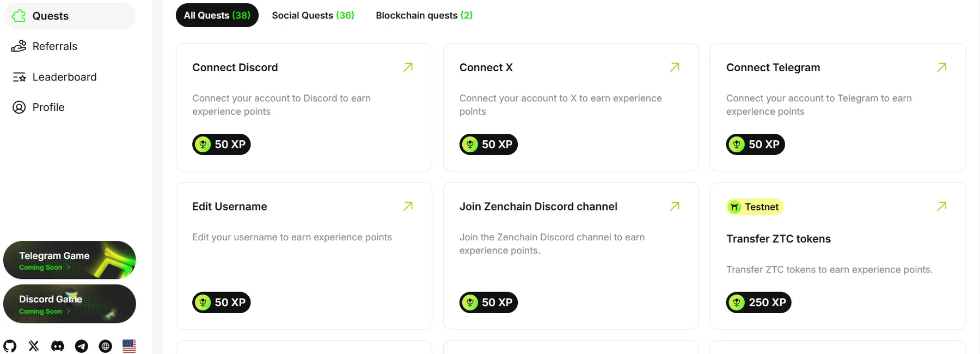Click arrow icon on Connect X card
Viewport: 980px width, 354px height.
click(x=675, y=67)
